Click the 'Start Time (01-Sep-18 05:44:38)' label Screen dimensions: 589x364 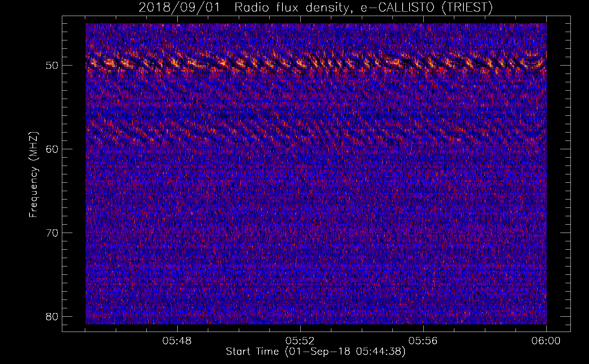coord(316,352)
